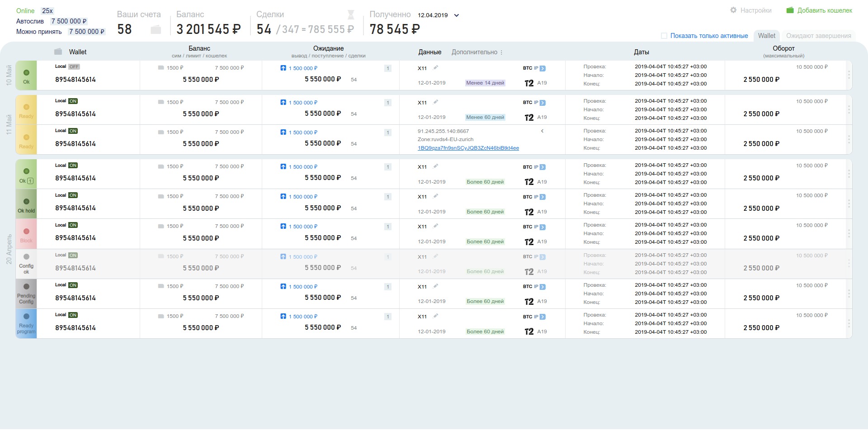The height and width of the screenshot is (431, 868).
Task: Click the pencil edit icon in the 10 Май row
Action: click(436, 68)
